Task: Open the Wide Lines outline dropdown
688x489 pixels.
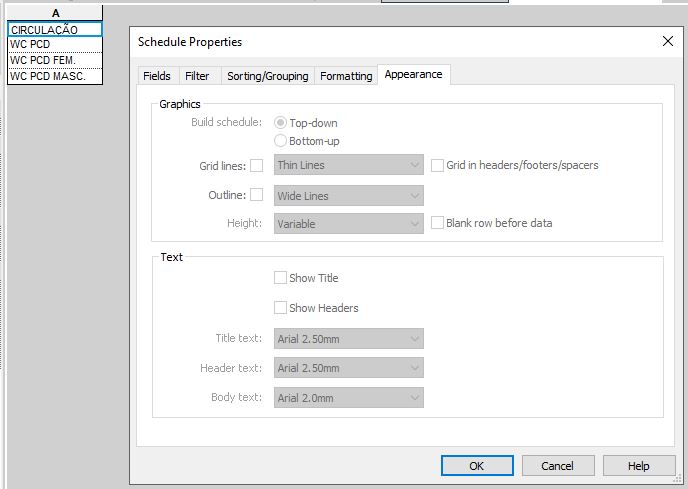Action: 349,195
